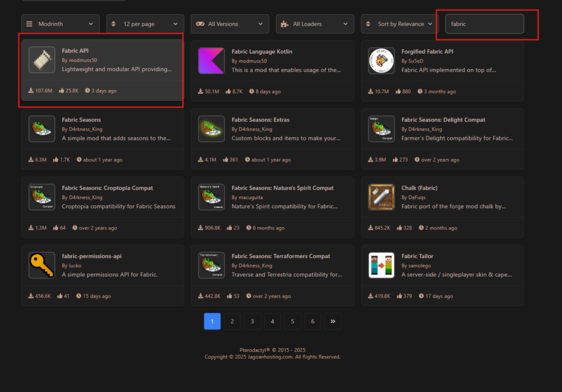Click the Fabric API project icon
This screenshot has width=562, height=392.
[42, 60]
